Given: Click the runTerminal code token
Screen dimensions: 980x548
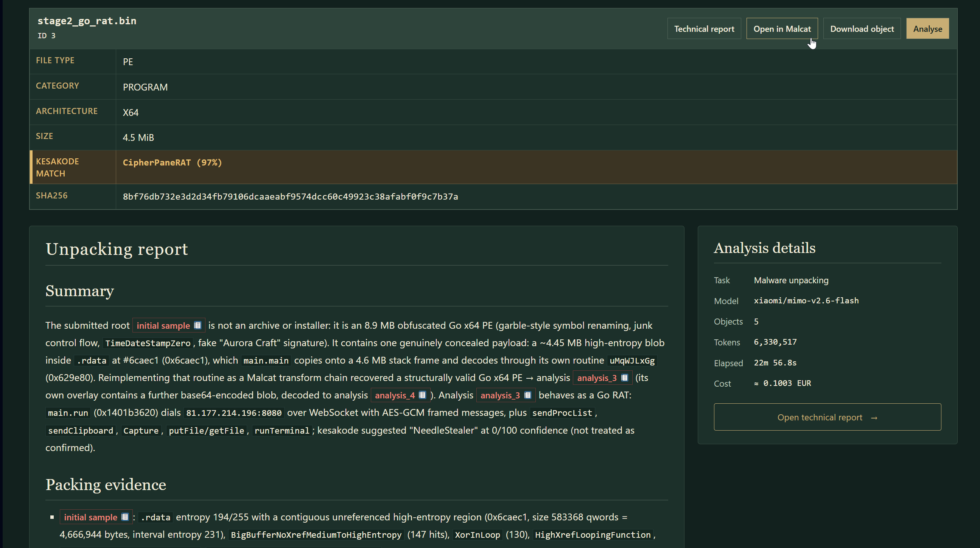Looking at the screenshot, I should (x=282, y=431).
